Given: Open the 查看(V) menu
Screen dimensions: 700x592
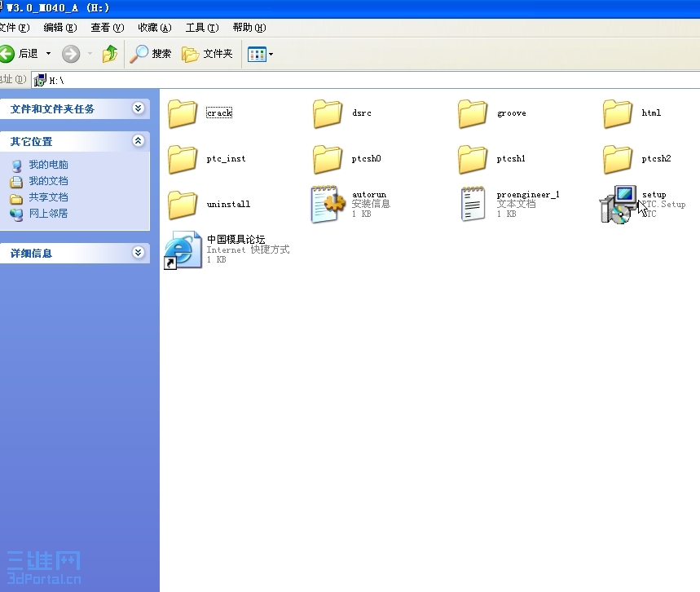Looking at the screenshot, I should tap(107, 28).
